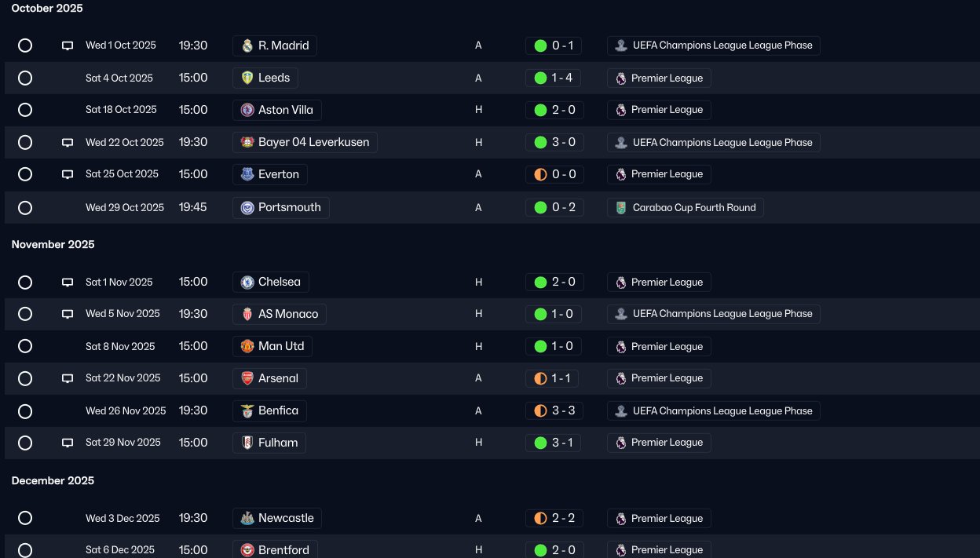Select the radio circle for the Portsmouth fixture
Viewport: 980px width, 558px height.
click(25, 208)
